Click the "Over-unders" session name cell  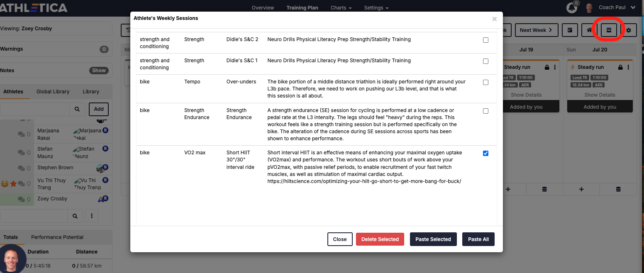click(242, 82)
